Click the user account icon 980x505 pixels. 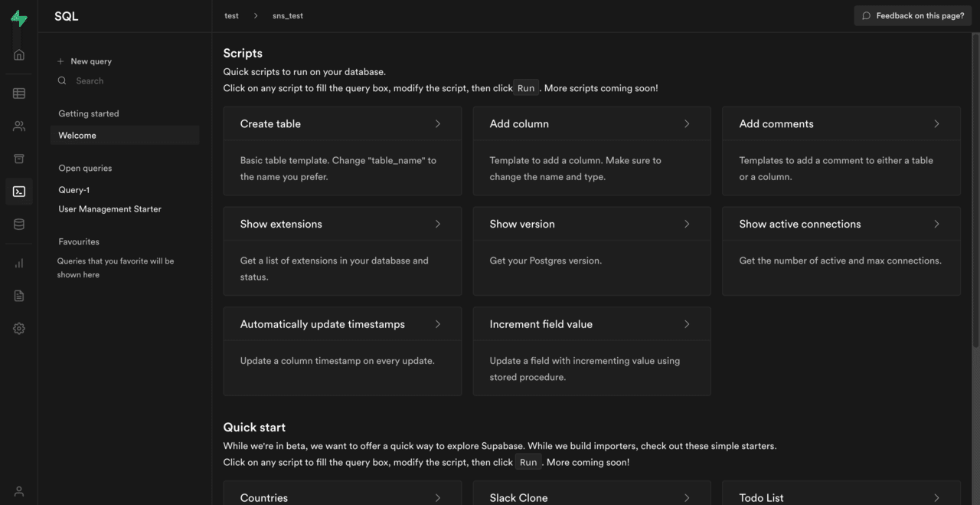pyautogui.click(x=19, y=491)
